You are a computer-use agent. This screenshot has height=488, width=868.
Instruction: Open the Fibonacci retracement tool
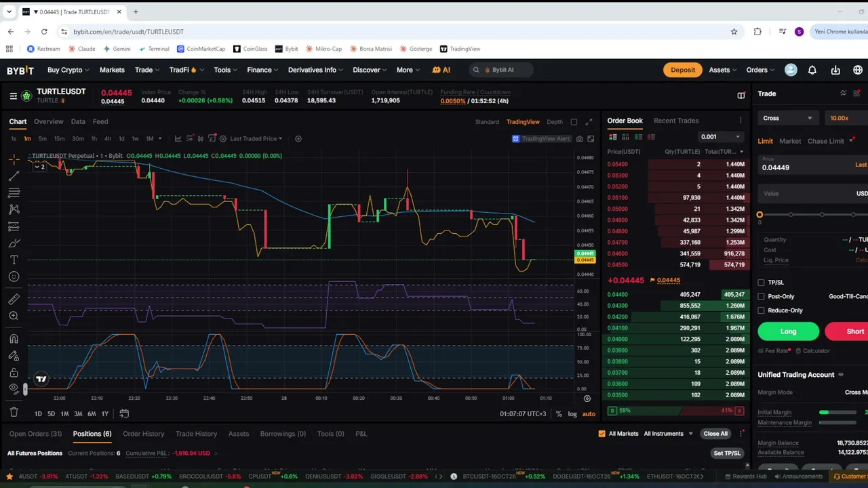point(14,193)
